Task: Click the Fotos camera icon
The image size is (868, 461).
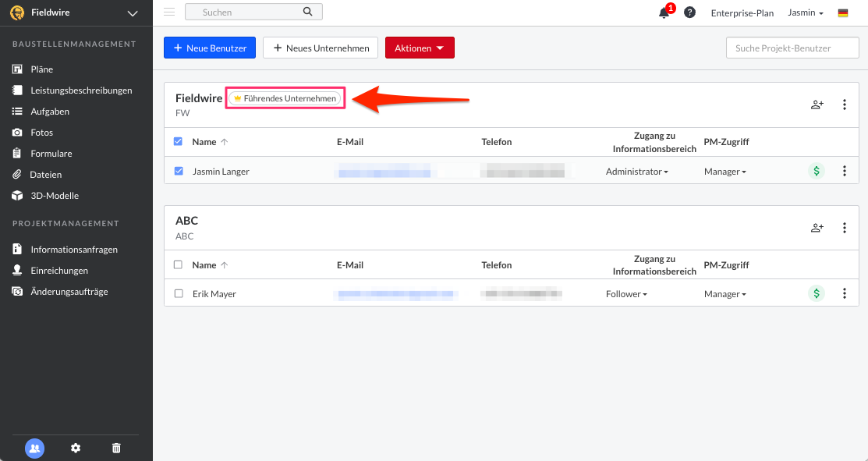Action: tap(17, 133)
